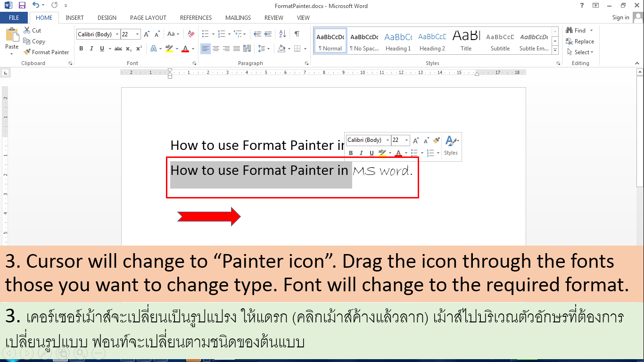Click the Copy icon in Clipboard group
The image size is (644, 362).
point(34,41)
